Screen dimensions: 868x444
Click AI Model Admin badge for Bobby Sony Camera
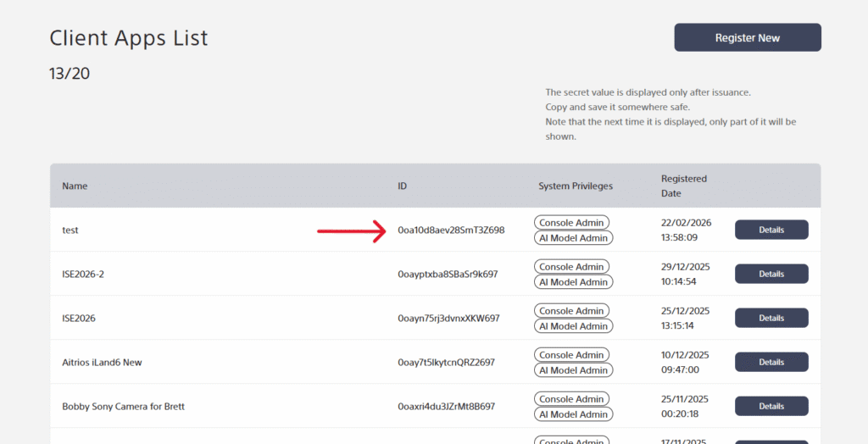(x=573, y=414)
